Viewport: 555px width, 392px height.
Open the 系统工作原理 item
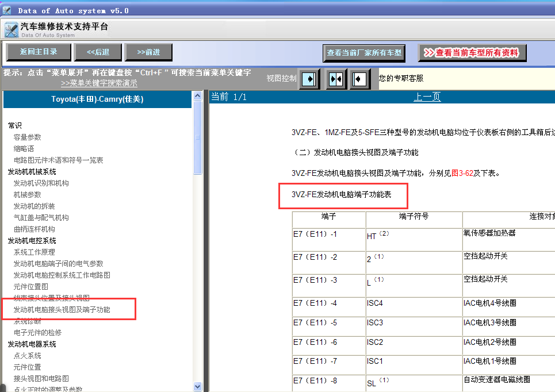[34, 252]
